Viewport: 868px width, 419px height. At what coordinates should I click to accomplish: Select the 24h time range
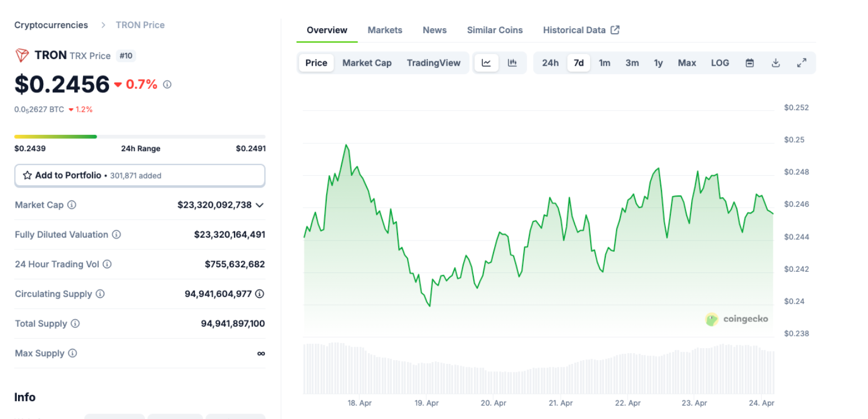tap(550, 63)
